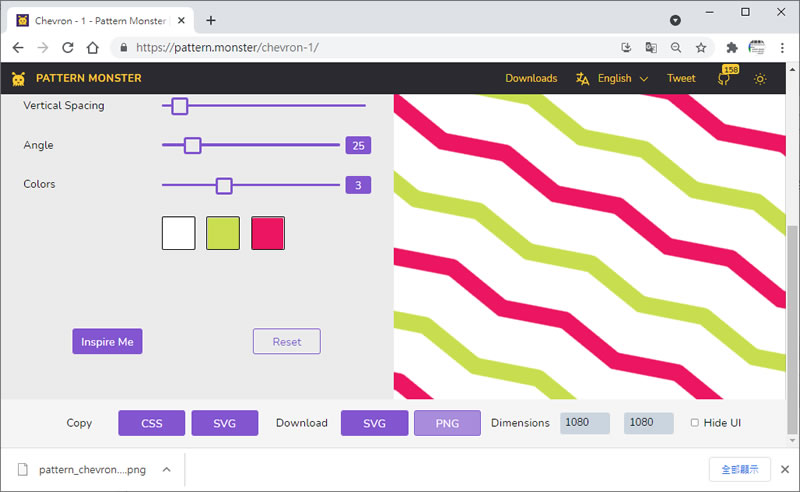Screen dimensions: 800x492
Task: View site security lock info
Action: (x=123, y=47)
